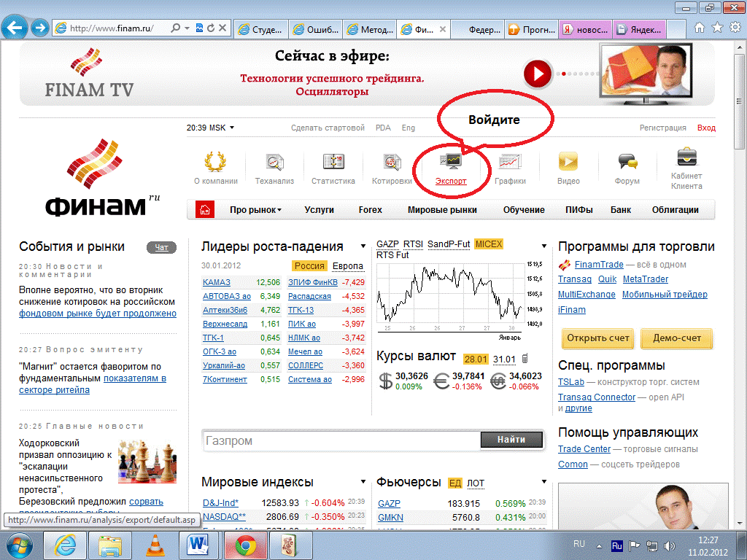Image resolution: width=747 pixels, height=560 pixels.
Task: Open the time zone dropdown 20:39 MSK
Action: (211, 128)
